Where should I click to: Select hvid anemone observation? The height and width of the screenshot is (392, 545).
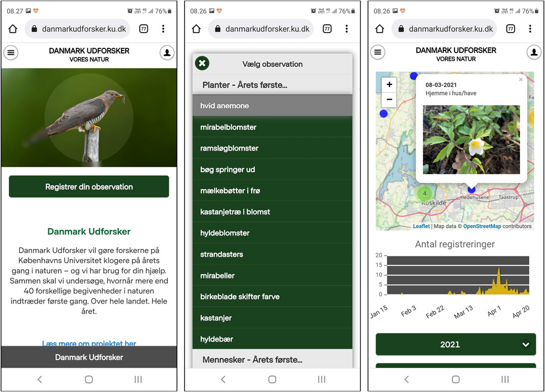pyautogui.click(x=272, y=106)
